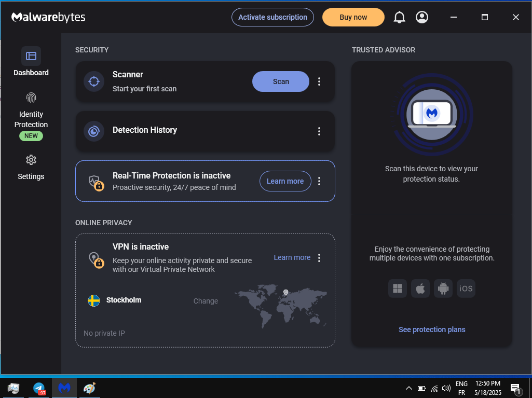Viewport: 532px width, 398px height.
Task: Select the Windows platform icon
Action: [x=397, y=289]
